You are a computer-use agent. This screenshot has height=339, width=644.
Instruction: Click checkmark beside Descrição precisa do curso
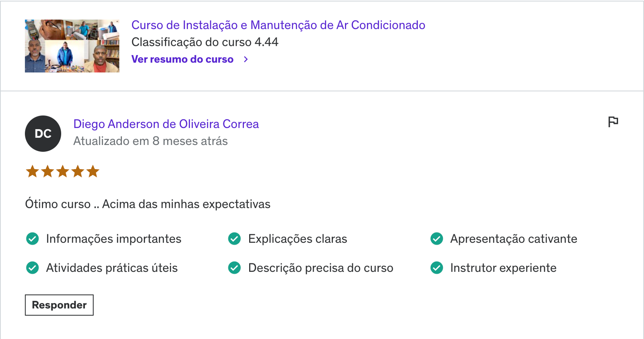234,268
